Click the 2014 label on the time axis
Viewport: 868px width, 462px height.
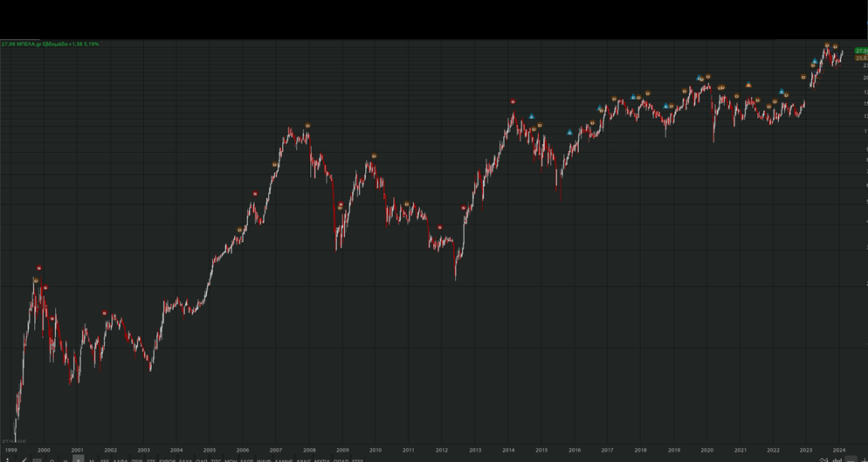[x=508, y=451]
